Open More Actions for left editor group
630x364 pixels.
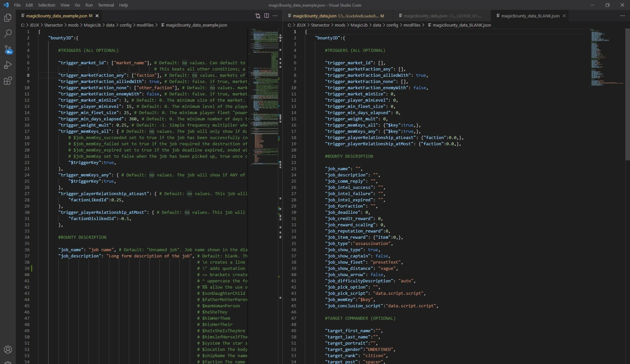pos(275,16)
